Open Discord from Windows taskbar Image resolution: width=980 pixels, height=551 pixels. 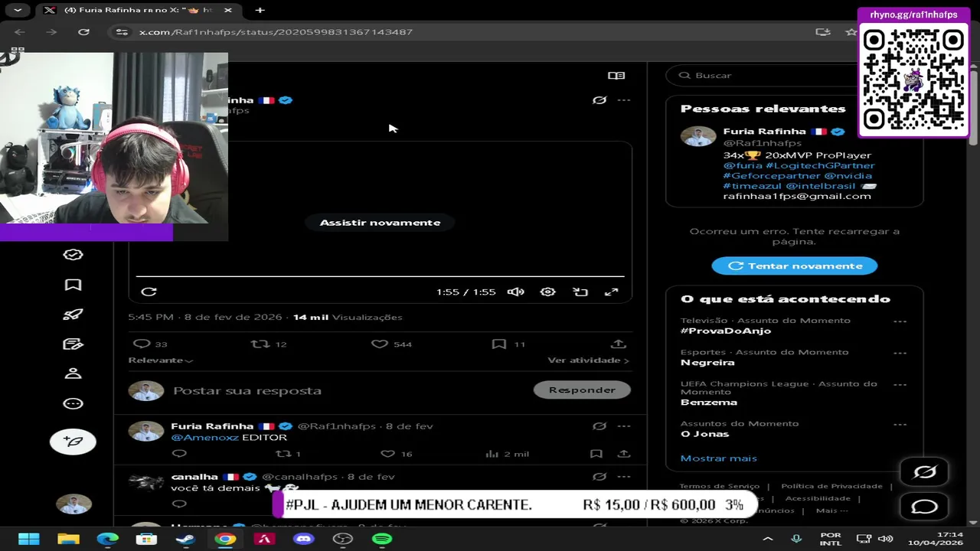click(304, 540)
